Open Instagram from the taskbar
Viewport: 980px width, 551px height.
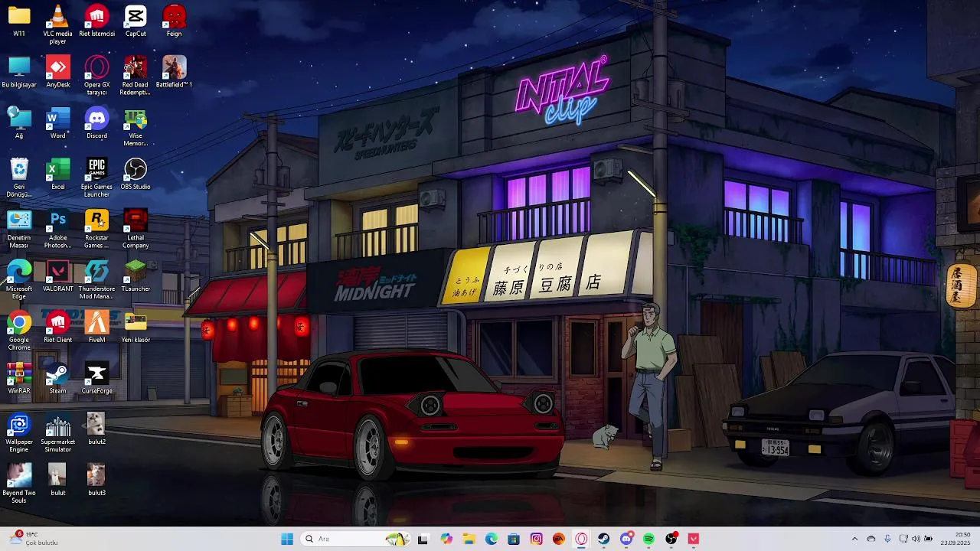coord(537,539)
